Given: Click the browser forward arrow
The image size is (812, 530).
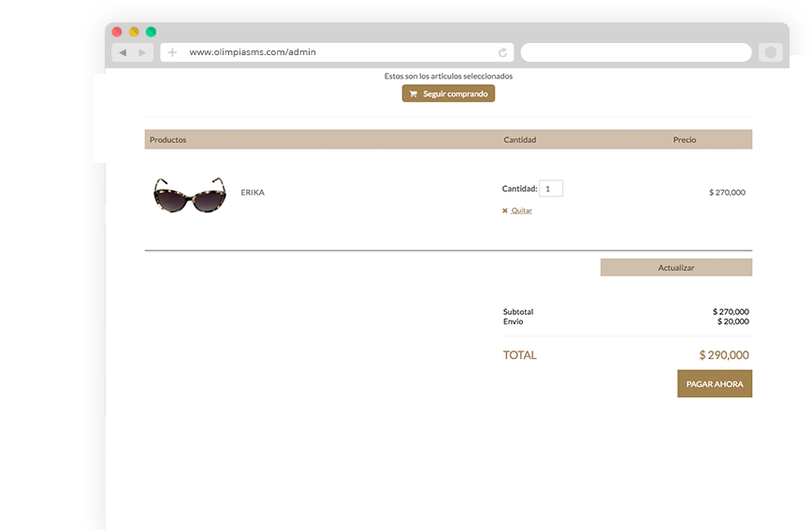Looking at the screenshot, I should point(142,52).
